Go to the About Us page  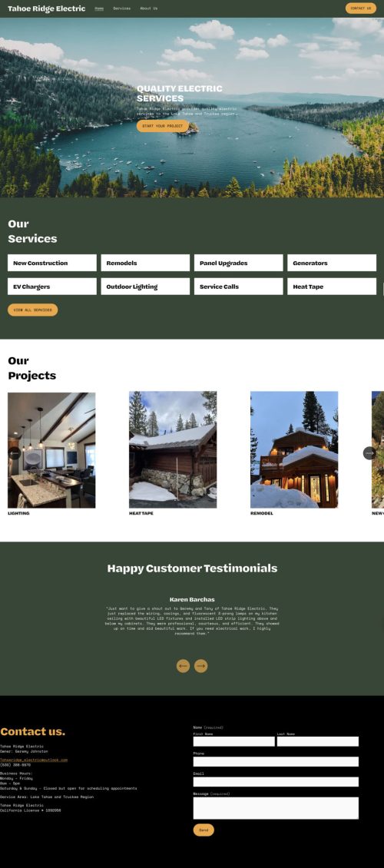(149, 8)
